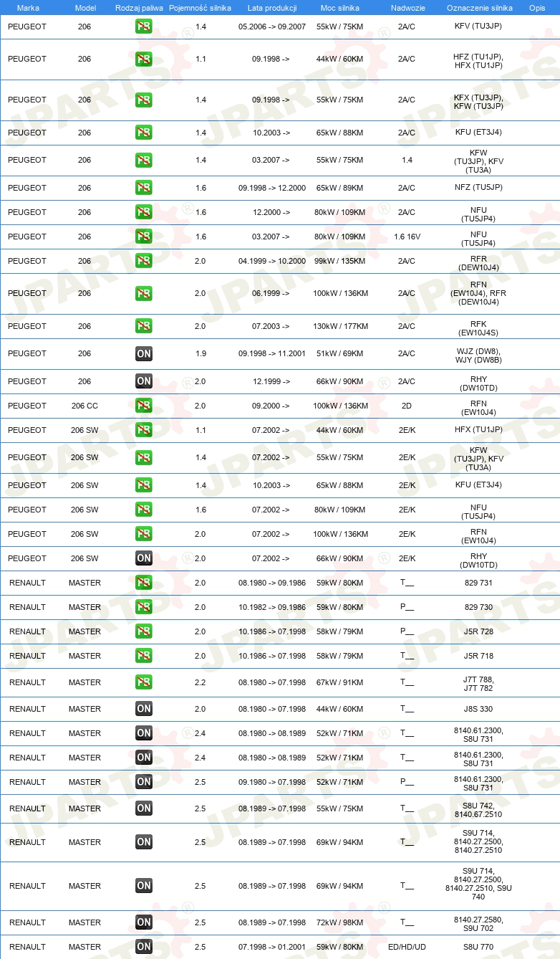Click the 'Oznaczenie silnika' column header
Viewport: 560px width, 959px height.
(x=479, y=8)
